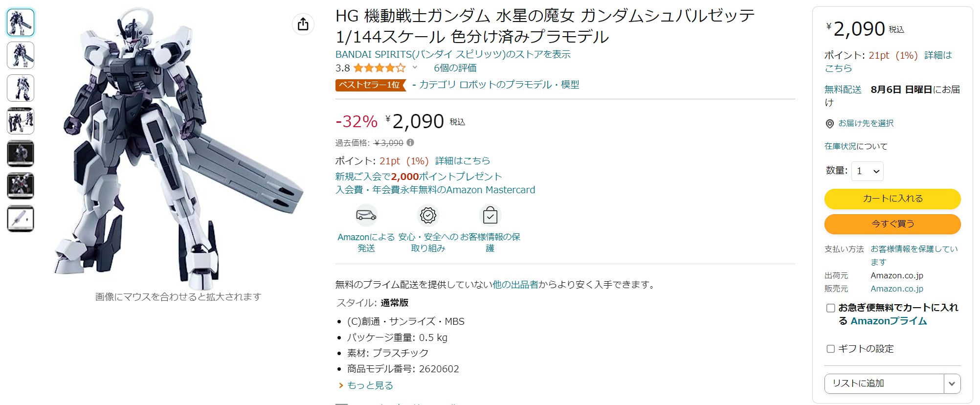Screen dimensions: 980x405
Task: Click the info icon beside past price
Action: [x=410, y=143]
